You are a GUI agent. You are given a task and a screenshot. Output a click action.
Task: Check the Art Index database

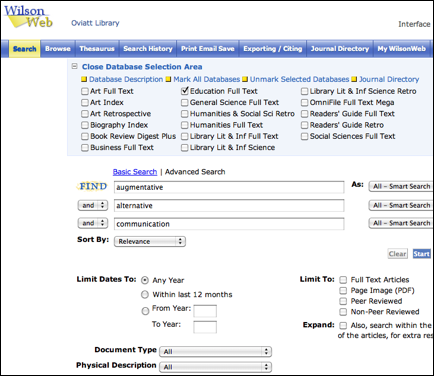85,103
